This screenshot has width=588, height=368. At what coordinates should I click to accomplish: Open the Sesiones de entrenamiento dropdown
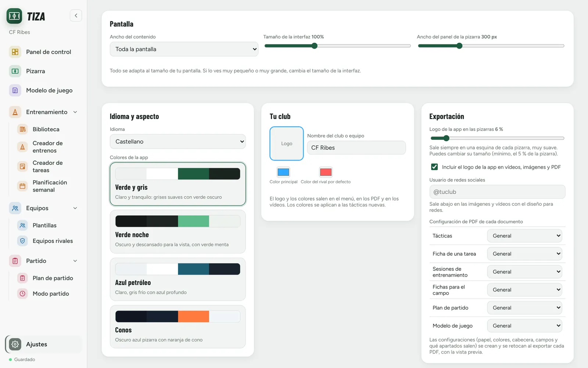(x=524, y=272)
